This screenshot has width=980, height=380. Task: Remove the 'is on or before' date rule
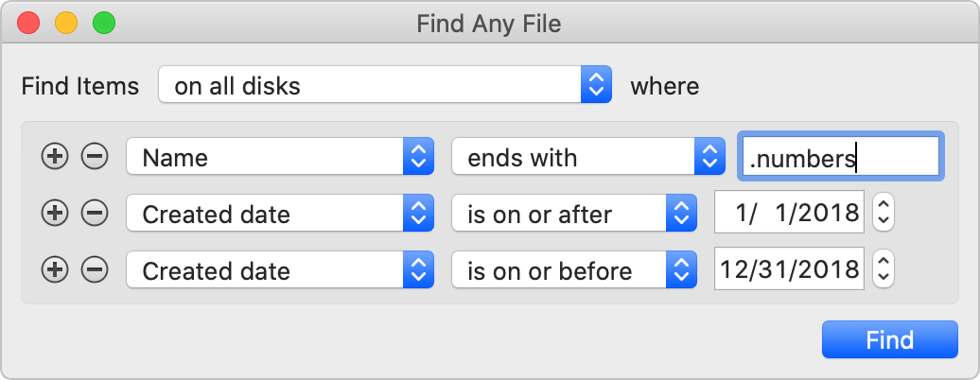tap(94, 270)
